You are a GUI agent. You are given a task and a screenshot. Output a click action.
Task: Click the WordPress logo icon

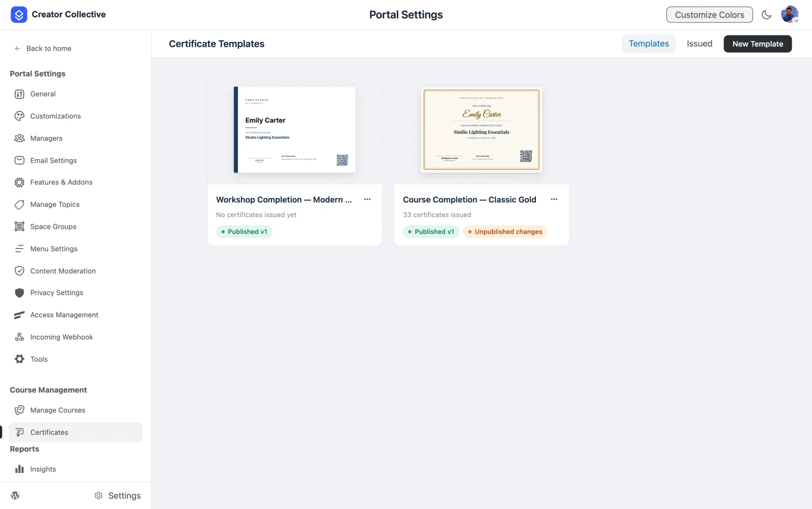click(15, 496)
